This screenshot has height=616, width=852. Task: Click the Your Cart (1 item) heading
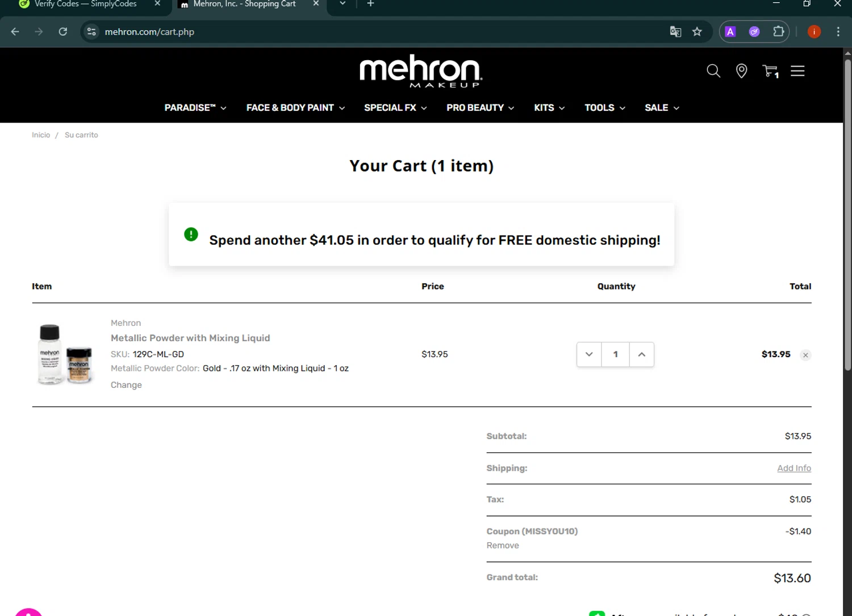(x=421, y=166)
